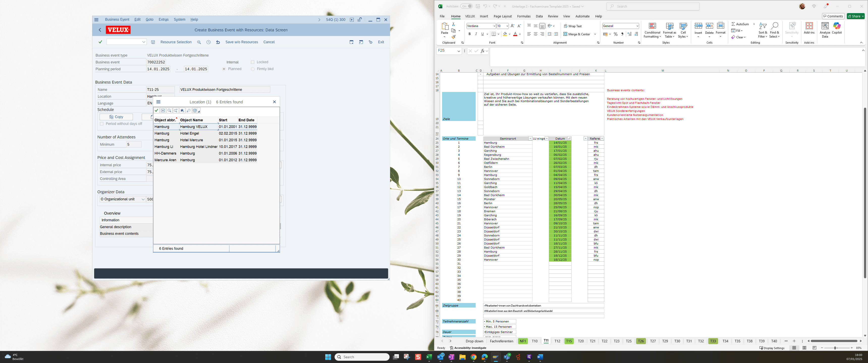Open the Windows Start menu
Image resolution: width=868 pixels, height=363 pixels.
click(328, 357)
